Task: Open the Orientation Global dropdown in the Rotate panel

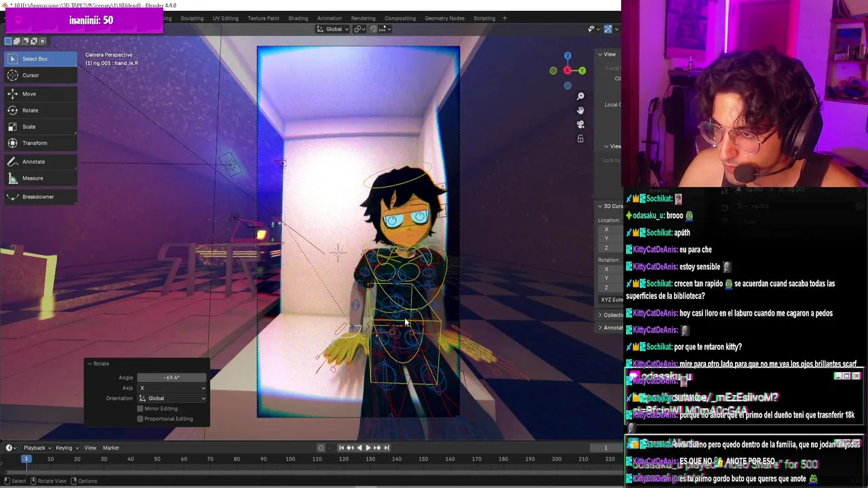Action: (x=172, y=399)
